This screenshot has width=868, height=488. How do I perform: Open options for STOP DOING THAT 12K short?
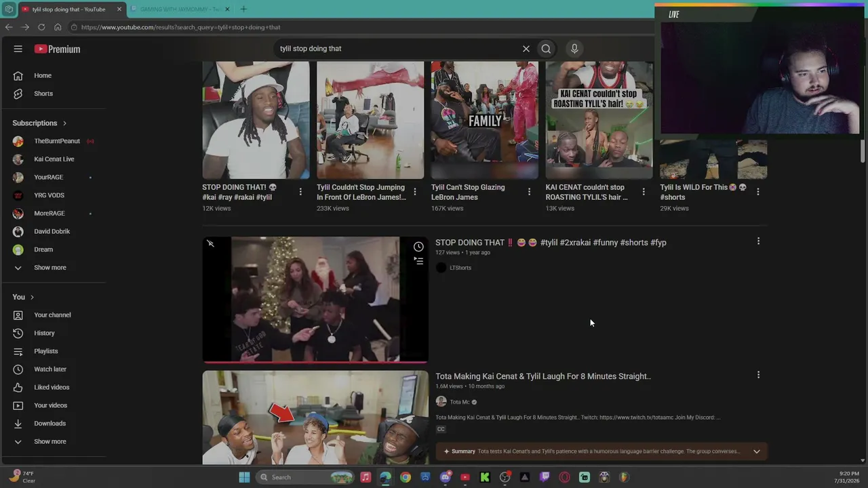pos(300,192)
